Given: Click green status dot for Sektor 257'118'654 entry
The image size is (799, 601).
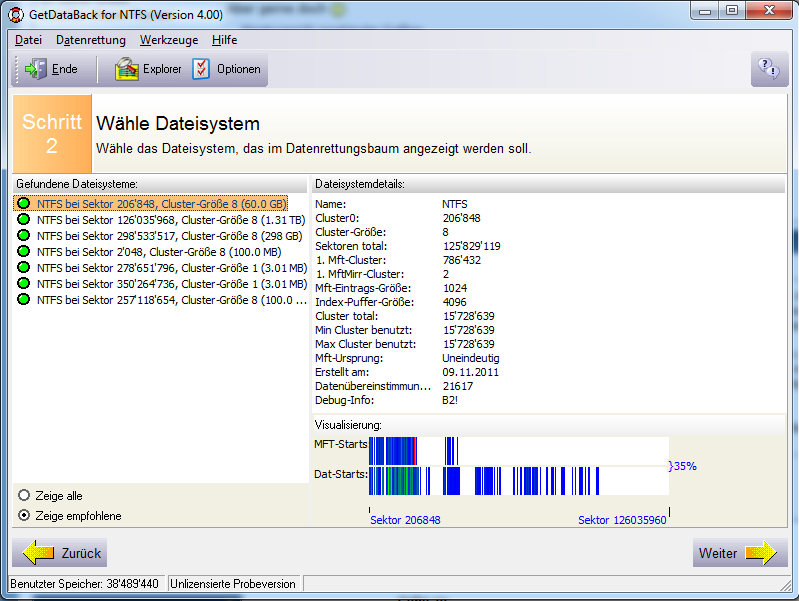Looking at the screenshot, I should tap(23, 299).
